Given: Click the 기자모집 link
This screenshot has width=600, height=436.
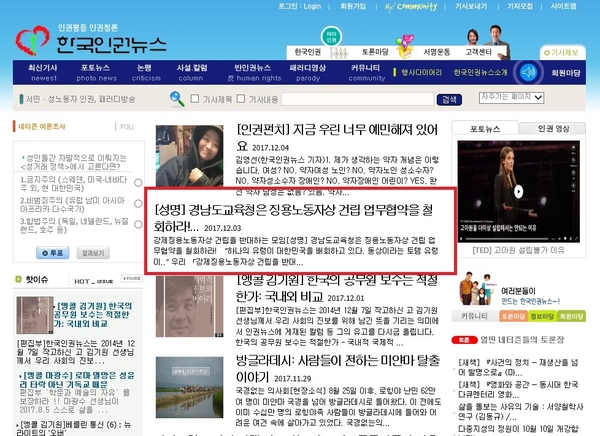Looking at the screenshot, I should 520,6.
